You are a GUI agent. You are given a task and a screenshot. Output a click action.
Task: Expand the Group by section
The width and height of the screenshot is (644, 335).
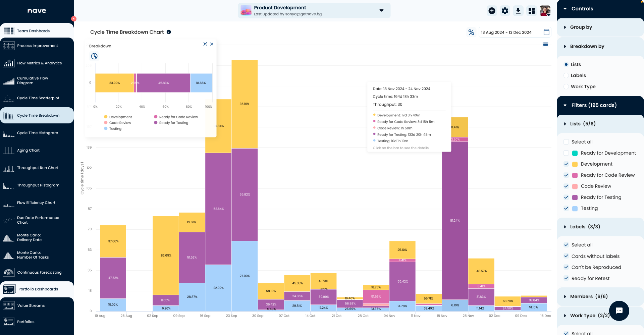(x=581, y=27)
